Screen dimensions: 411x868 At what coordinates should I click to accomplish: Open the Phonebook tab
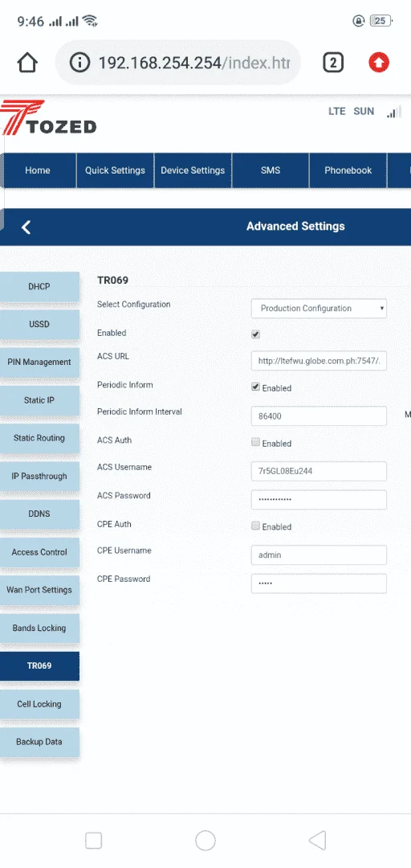[348, 170]
